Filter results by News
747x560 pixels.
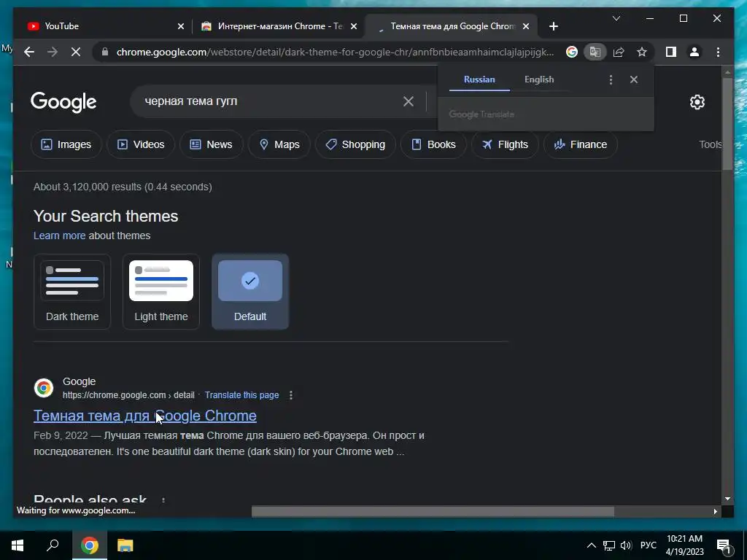[x=211, y=144]
